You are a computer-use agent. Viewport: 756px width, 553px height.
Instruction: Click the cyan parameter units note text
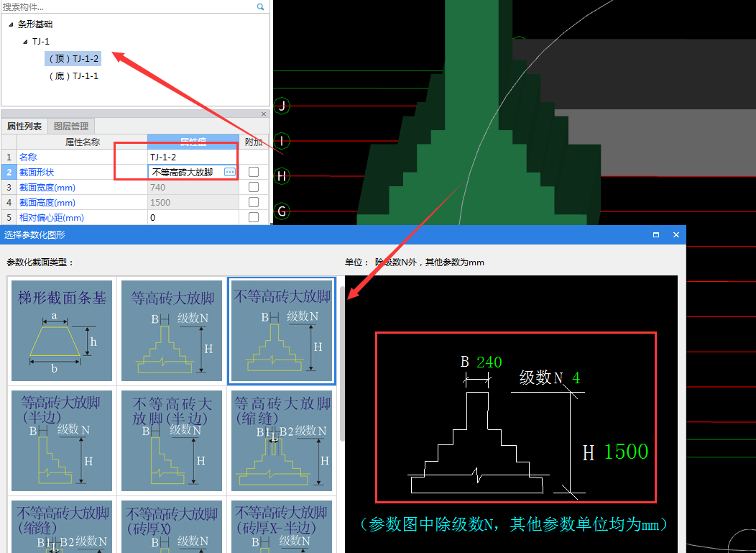coord(514,524)
